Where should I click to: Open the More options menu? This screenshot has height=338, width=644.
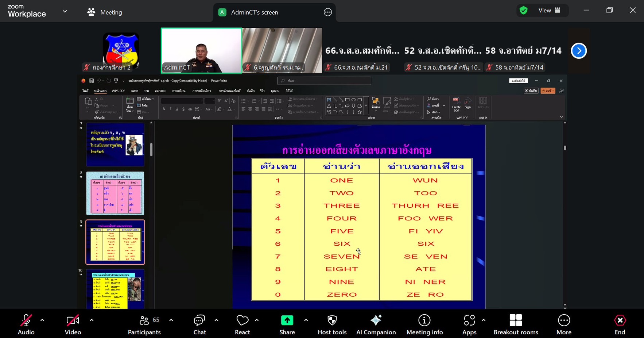[x=564, y=324]
